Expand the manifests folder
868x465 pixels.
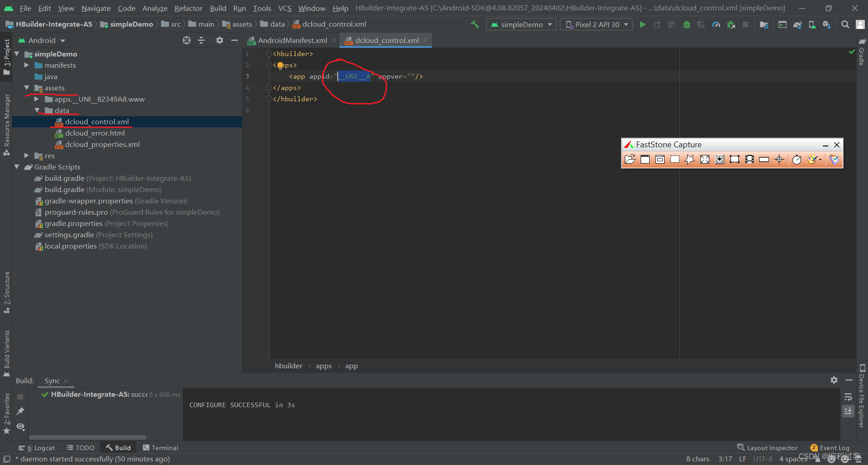click(x=27, y=65)
